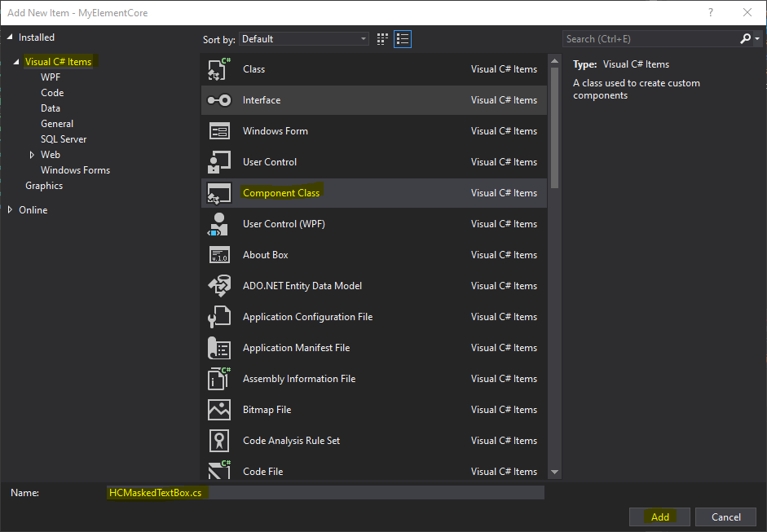Screen dimensions: 767x532
Task: Click the Add button
Action: [659, 517]
